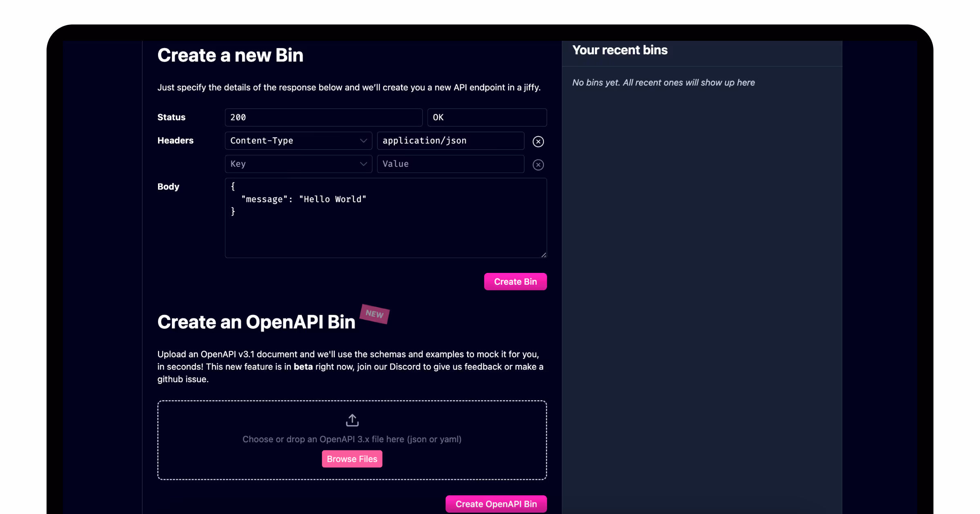The width and height of the screenshot is (980, 514).
Task: Click Browse Files button
Action: 352,459
